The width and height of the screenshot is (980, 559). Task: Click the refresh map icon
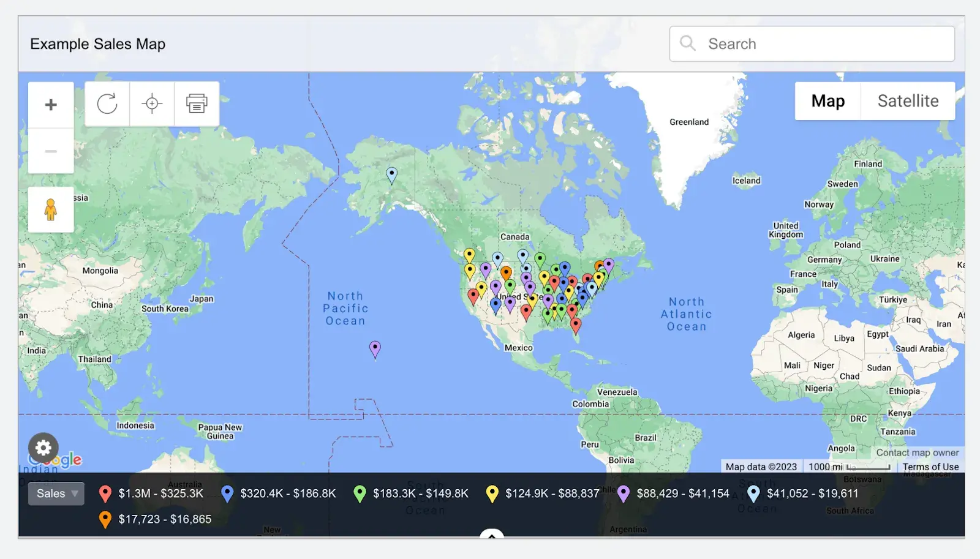tap(107, 104)
